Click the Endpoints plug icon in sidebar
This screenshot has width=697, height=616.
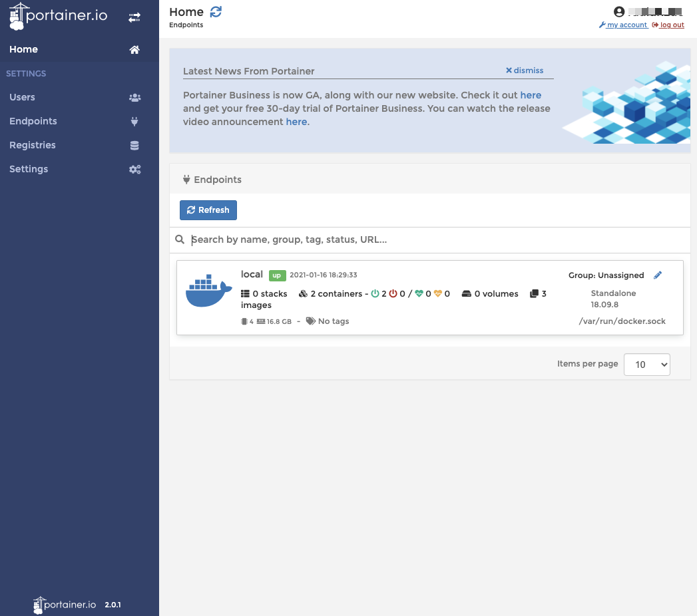[134, 121]
